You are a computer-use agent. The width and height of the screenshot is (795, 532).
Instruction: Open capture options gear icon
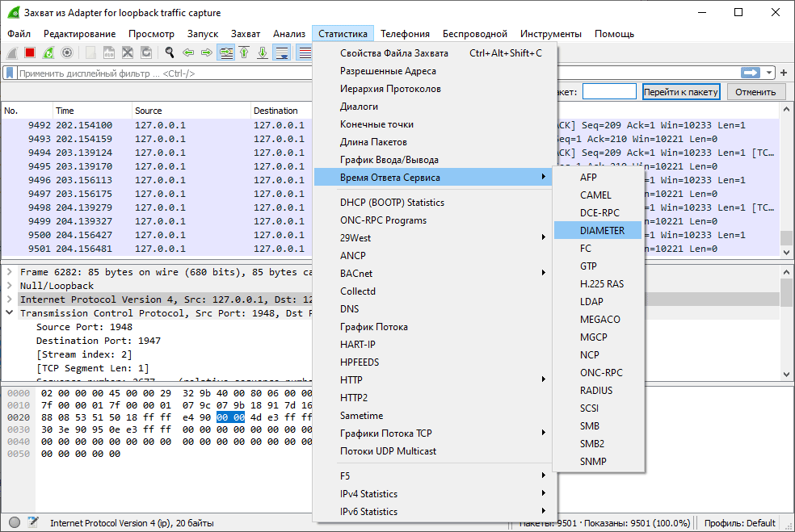67,52
